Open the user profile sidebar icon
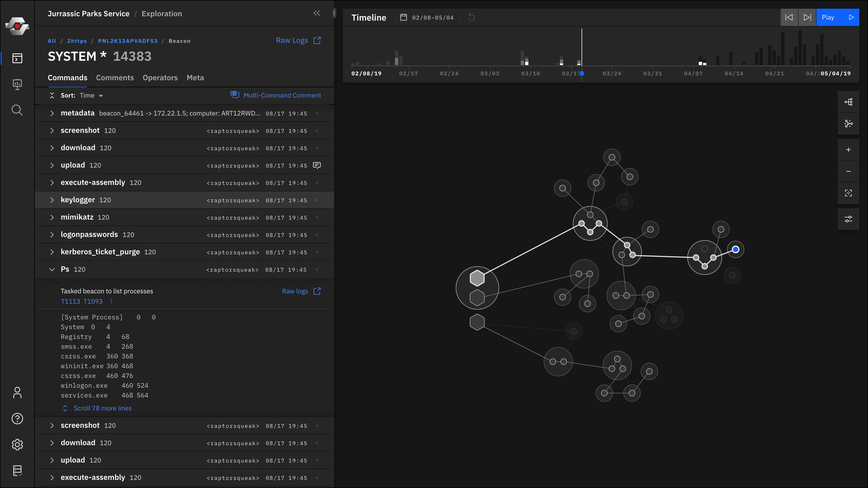 17,393
